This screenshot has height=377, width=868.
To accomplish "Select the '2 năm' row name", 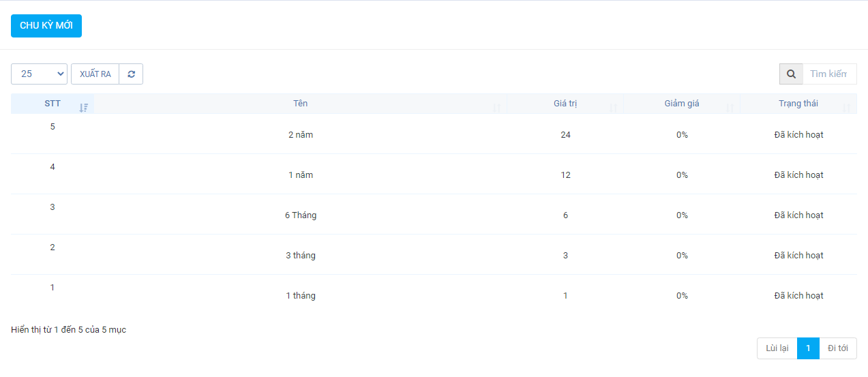I will pyautogui.click(x=301, y=135).
